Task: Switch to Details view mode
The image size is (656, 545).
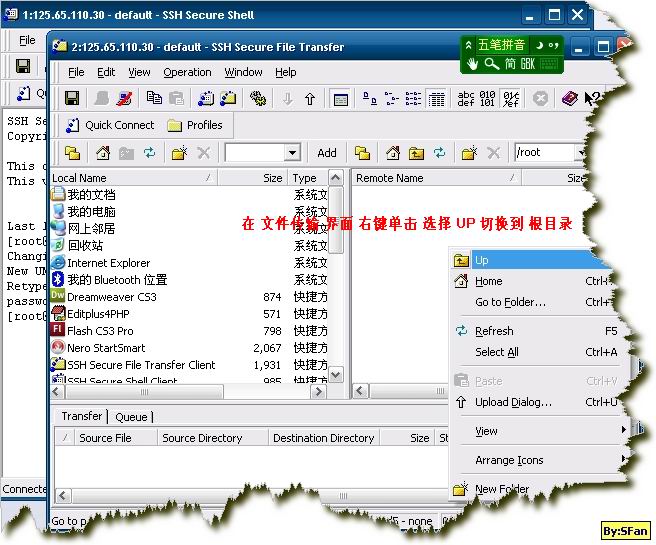Action: 436,99
